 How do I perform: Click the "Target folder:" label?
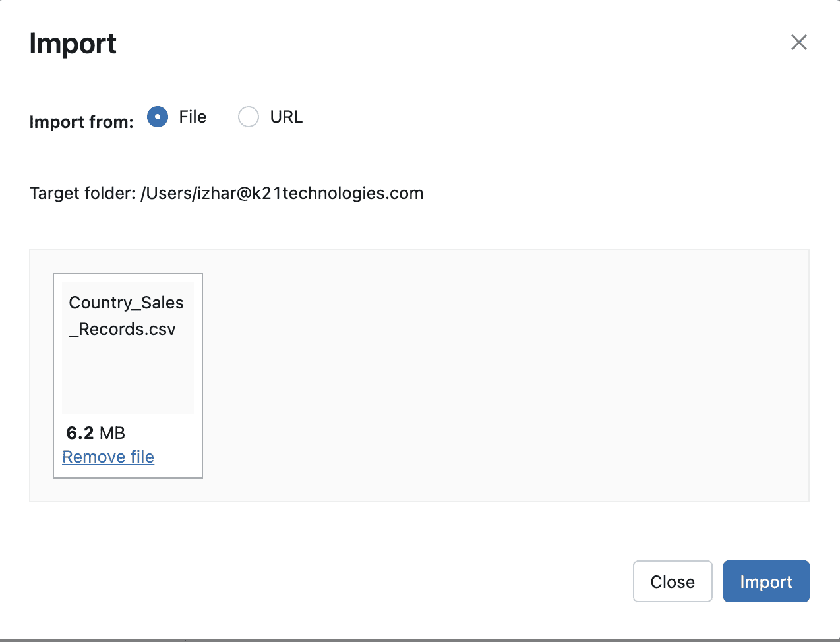point(82,193)
